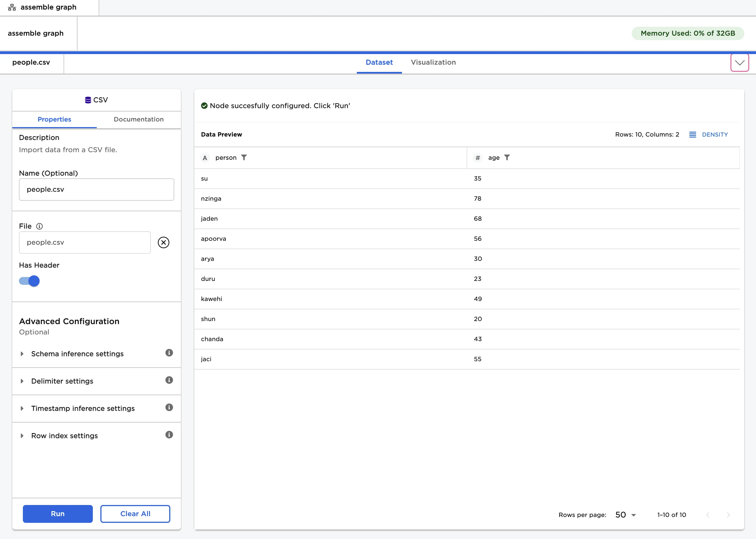This screenshot has height=539, width=756.
Task: Click Delimiter settings info icon
Action: [x=169, y=380]
